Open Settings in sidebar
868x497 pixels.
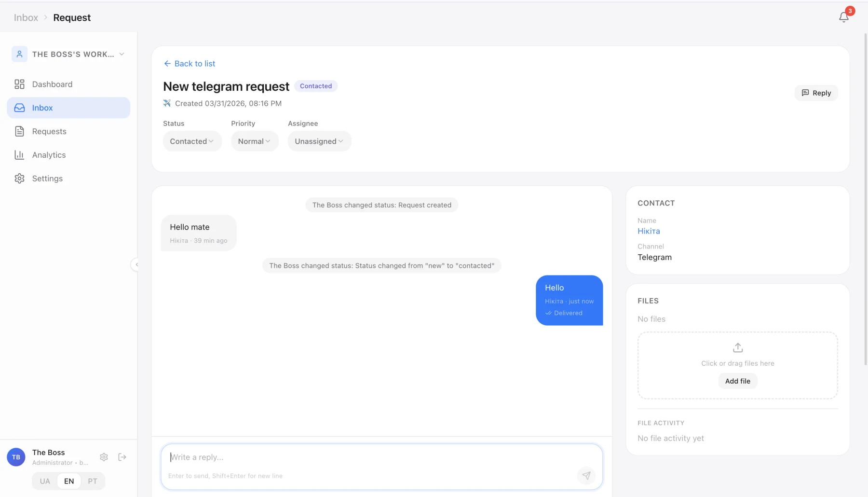coord(68,179)
